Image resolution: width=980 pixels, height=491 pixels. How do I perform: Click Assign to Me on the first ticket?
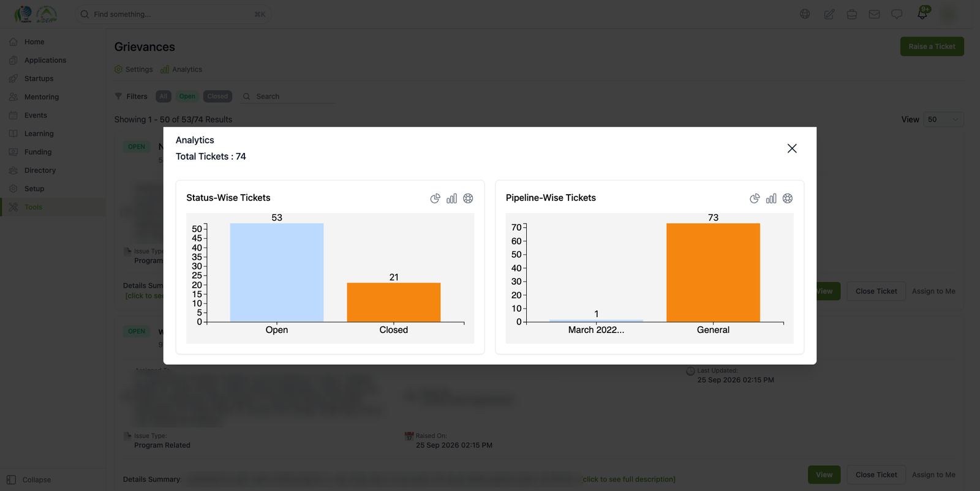[933, 291]
